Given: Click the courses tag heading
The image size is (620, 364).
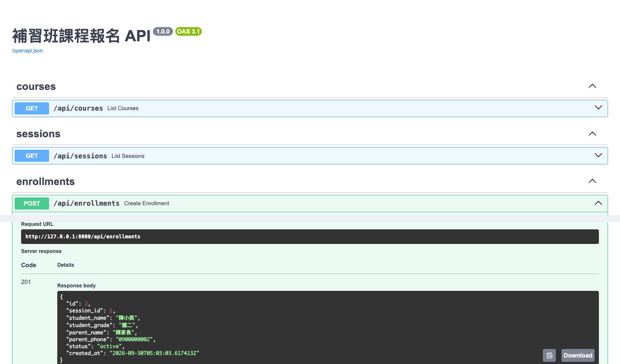Looking at the screenshot, I should tap(36, 86).
